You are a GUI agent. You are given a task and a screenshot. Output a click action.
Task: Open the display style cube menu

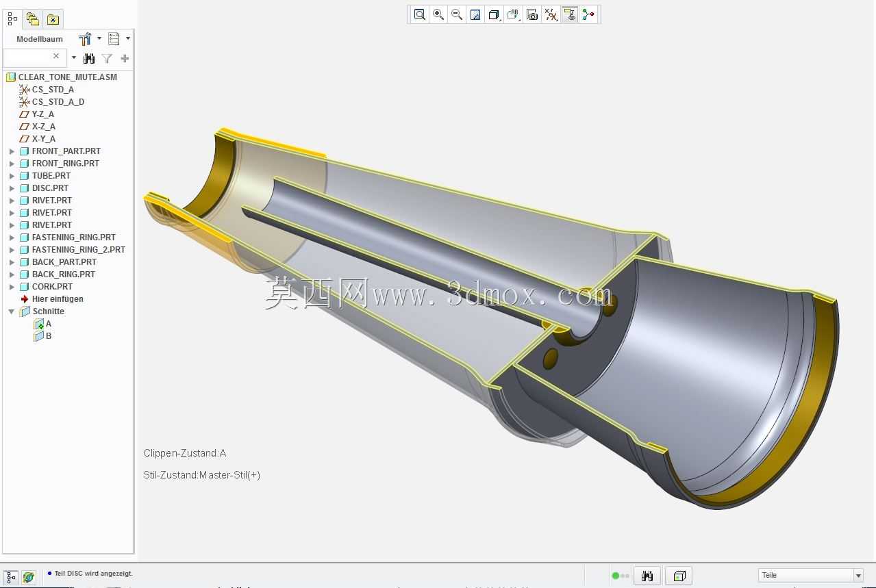tap(494, 14)
